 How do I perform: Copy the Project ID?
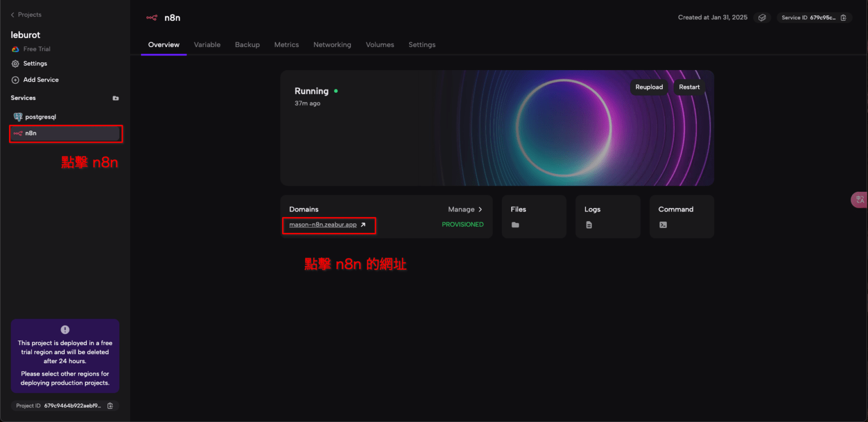pos(110,406)
